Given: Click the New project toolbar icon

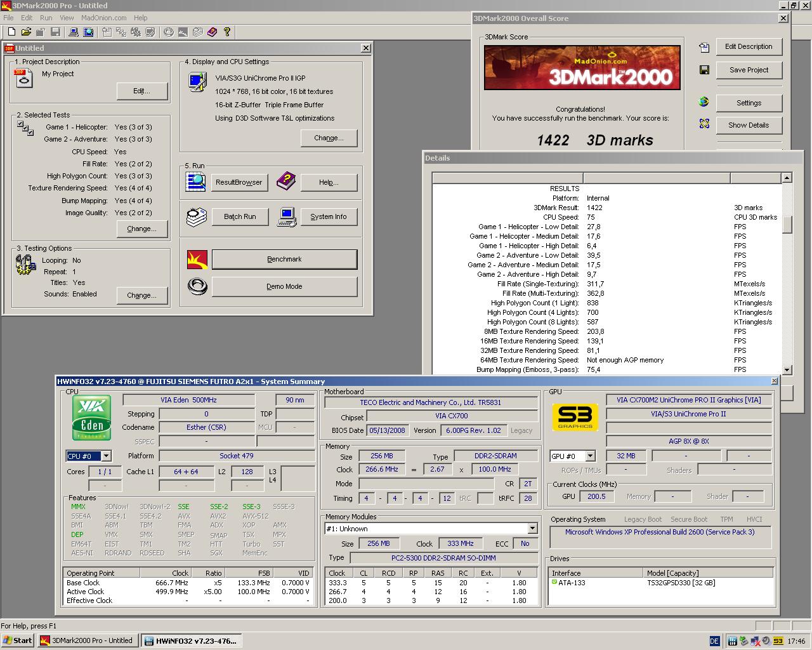Looking at the screenshot, I should pyautogui.click(x=11, y=32).
